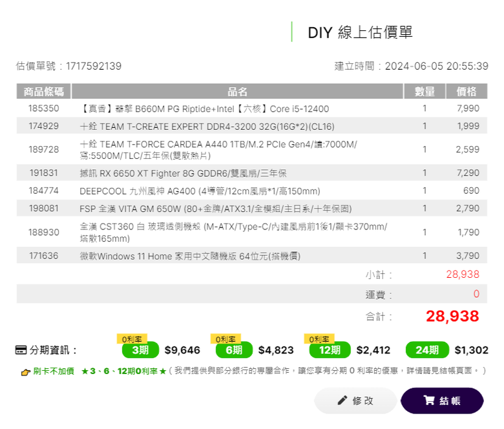Click the installment amount $1,302
Viewport: 504px width, 429px height.
pos(472,350)
